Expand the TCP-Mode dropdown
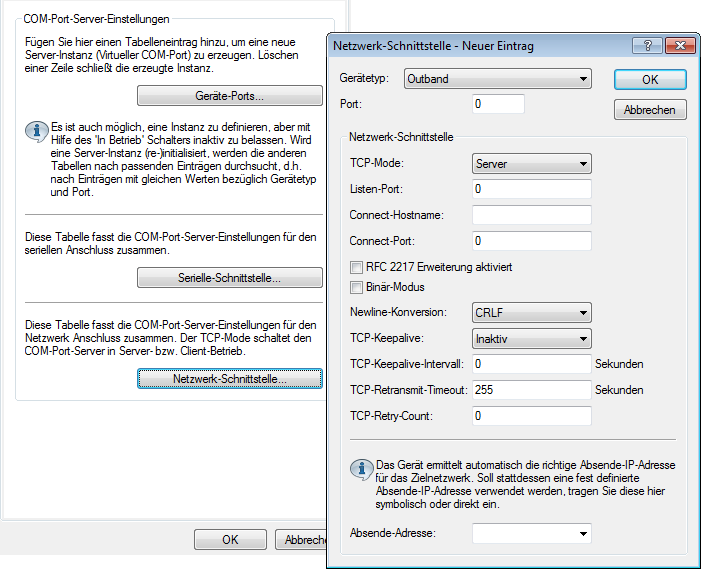 click(531, 164)
